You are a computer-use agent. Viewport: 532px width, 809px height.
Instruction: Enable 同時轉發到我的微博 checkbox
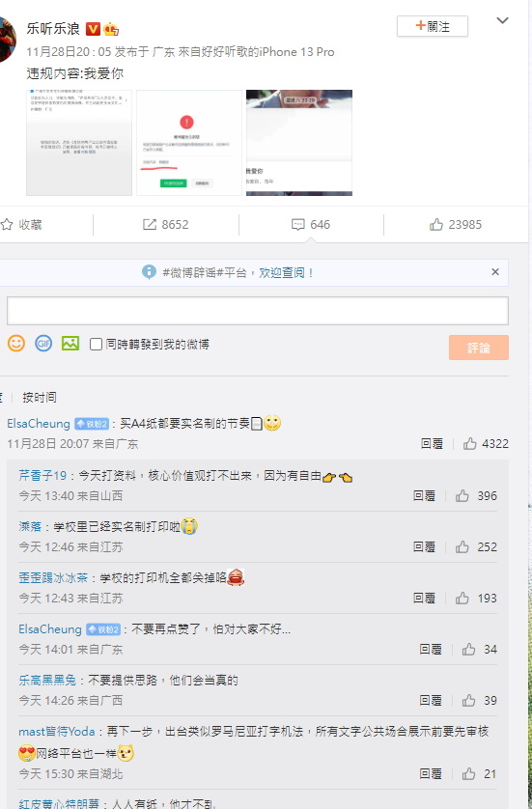96,344
